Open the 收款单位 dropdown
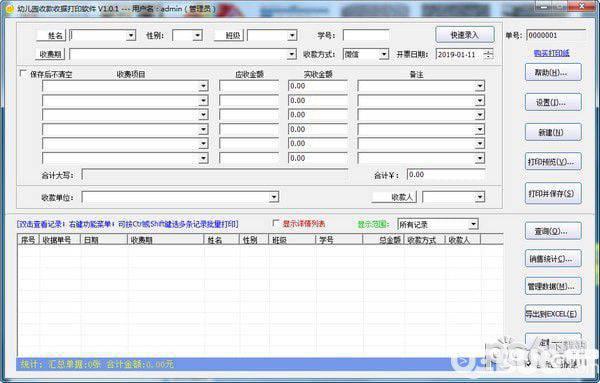Screen dimensions: 600x383 pos(274,197)
